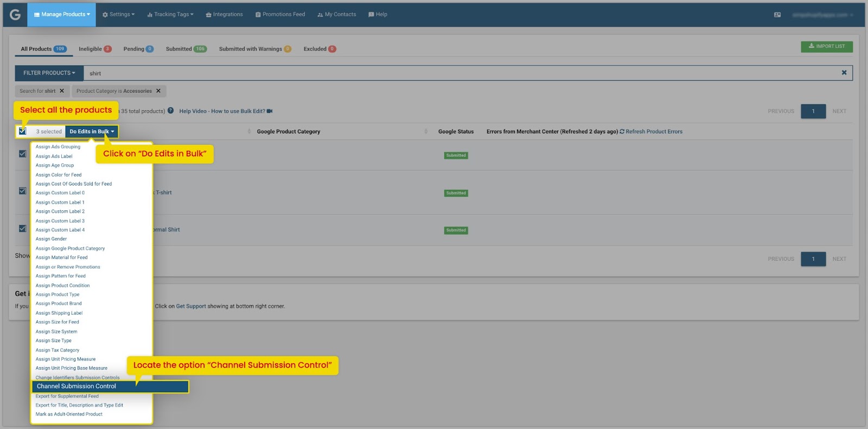Sort by Google Status column

coord(456,132)
